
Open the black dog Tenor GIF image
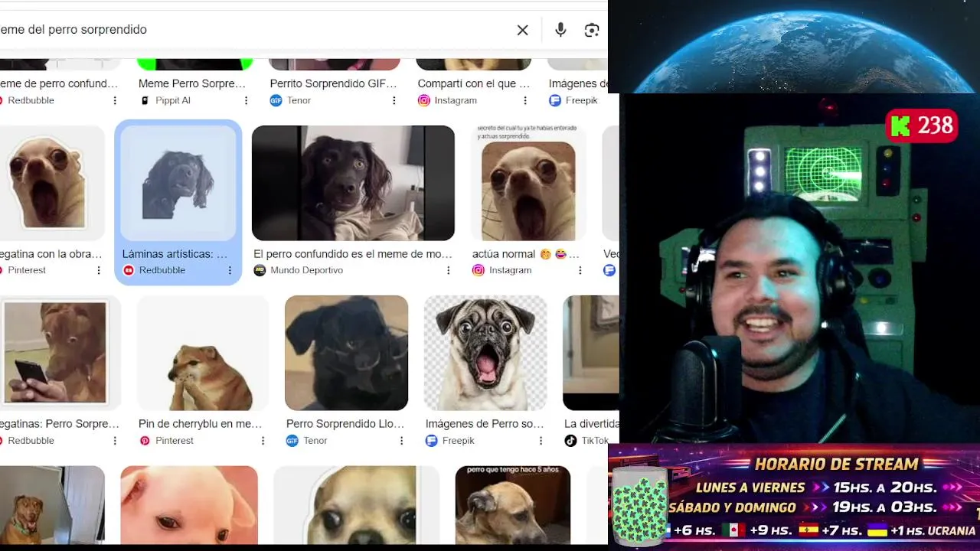coord(346,353)
